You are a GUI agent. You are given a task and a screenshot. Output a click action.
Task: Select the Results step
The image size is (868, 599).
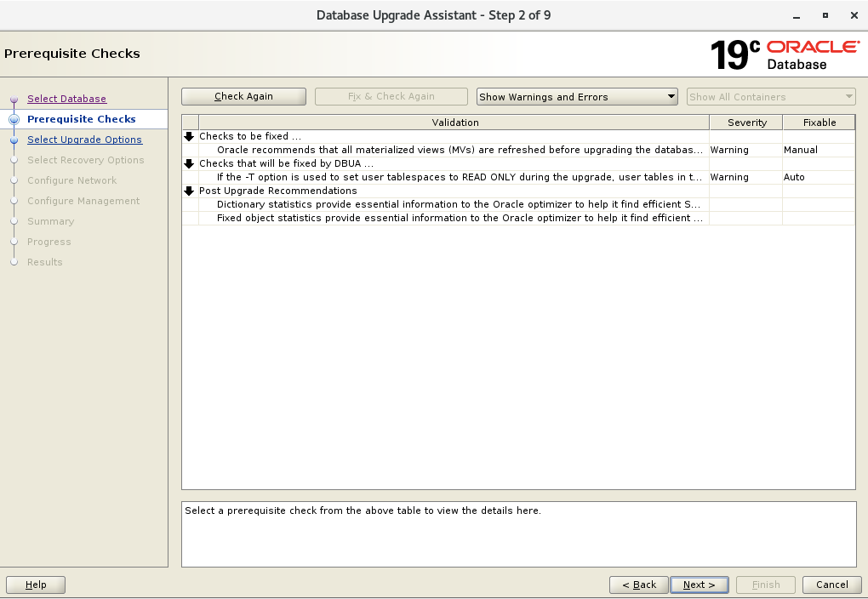tap(45, 262)
